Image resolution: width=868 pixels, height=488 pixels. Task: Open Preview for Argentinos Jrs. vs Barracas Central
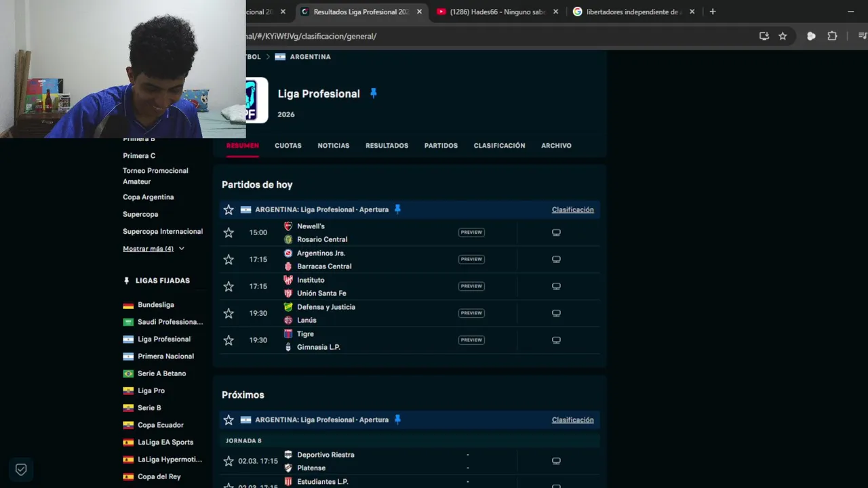pos(471,259)
